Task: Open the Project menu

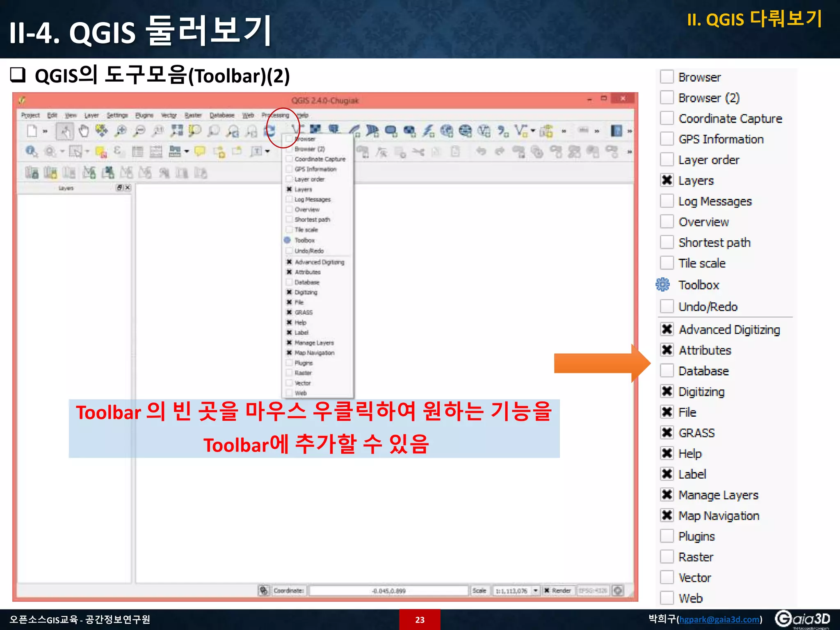Action: 30,115
